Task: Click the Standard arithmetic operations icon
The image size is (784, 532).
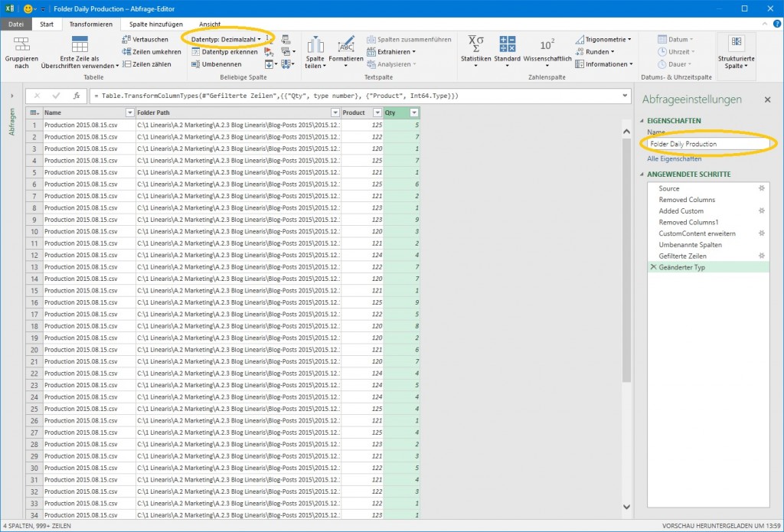Action: point(507,44)
